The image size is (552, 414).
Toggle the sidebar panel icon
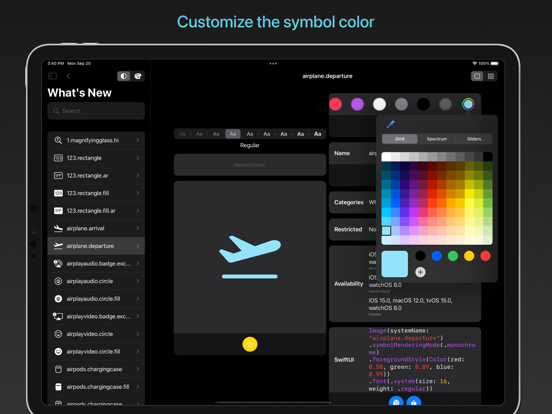52,76
